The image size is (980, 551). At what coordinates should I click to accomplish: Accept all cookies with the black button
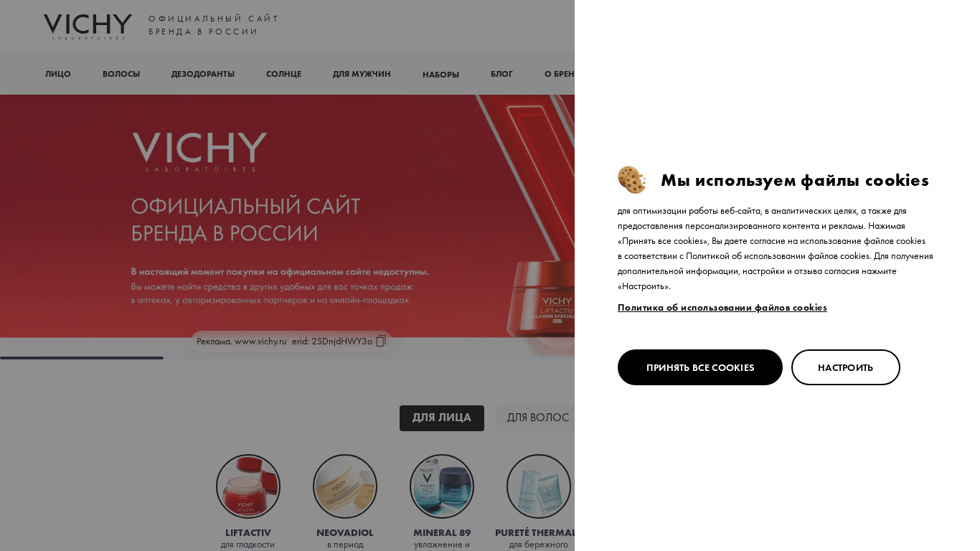pyautogui.click(x=700, y=367)
